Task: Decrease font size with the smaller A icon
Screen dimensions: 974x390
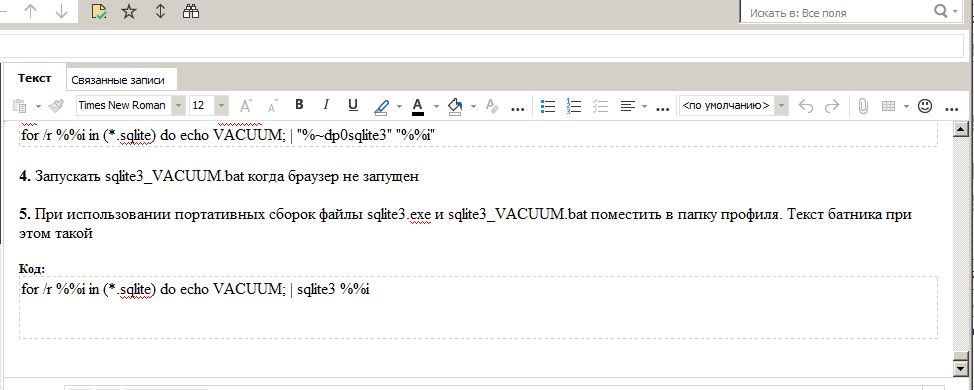Action: point(272,106)
